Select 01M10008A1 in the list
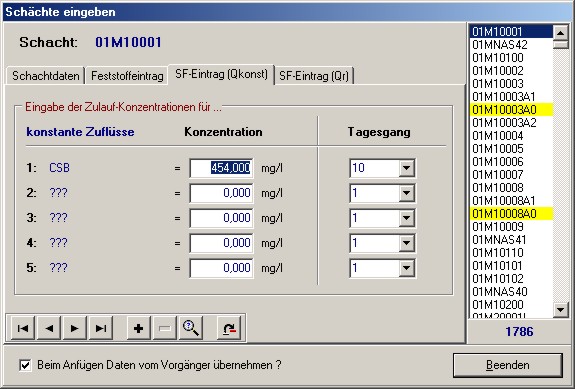Image resolution: width=575 pixels, height=389 pixels. 511,201
